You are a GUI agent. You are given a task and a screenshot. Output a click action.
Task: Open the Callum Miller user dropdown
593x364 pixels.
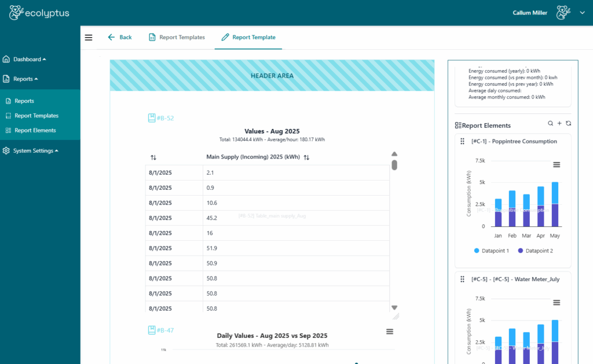click(x=581, y=13)
